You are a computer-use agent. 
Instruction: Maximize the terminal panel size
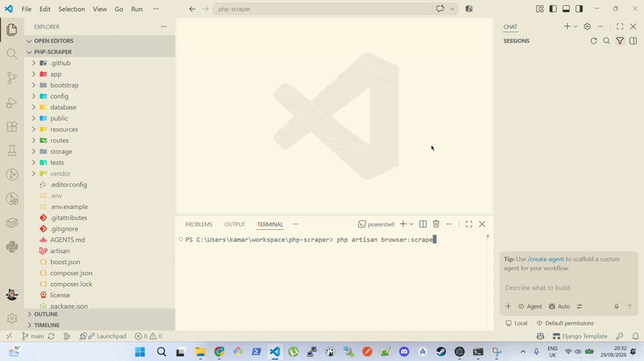pos(469,224)
